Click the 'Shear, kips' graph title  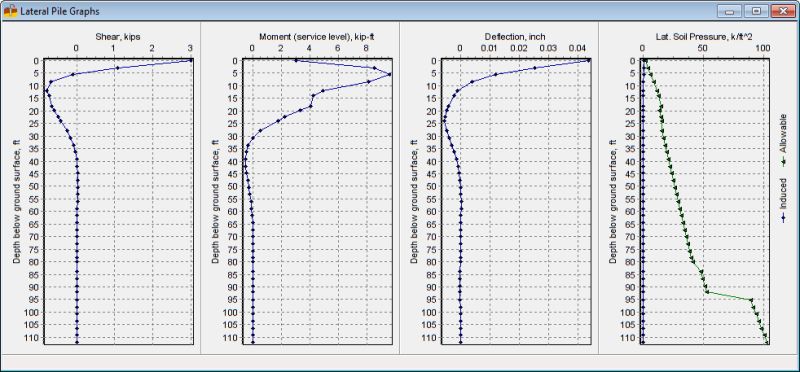(x=118, y=37)
